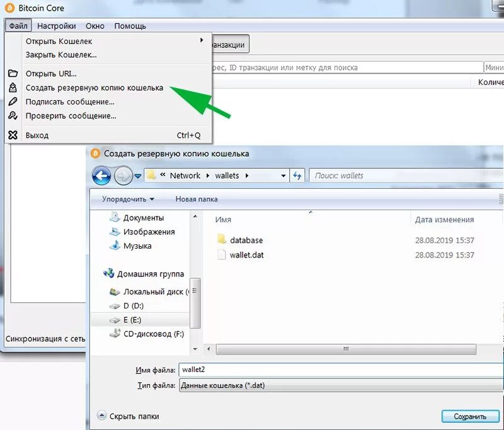Focus the Поиск: wallets search box

406,176
